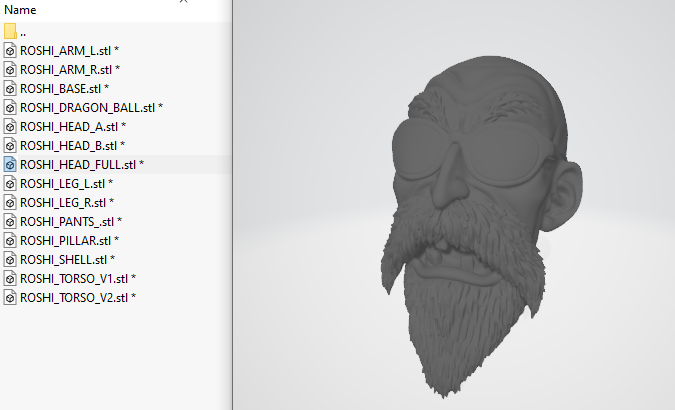Sort files by the Name column header
This screenshot has width=675, height=410.
(20, 10)
